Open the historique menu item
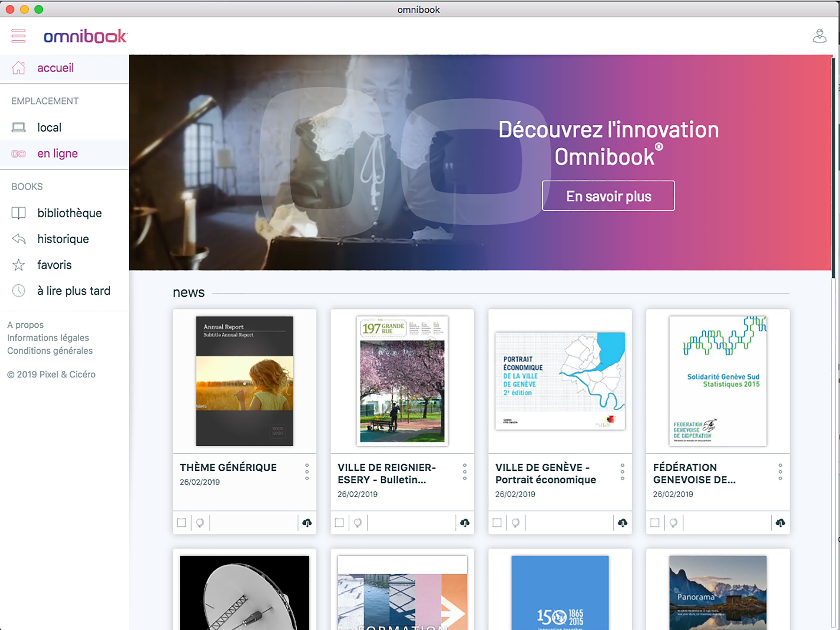 65,239
